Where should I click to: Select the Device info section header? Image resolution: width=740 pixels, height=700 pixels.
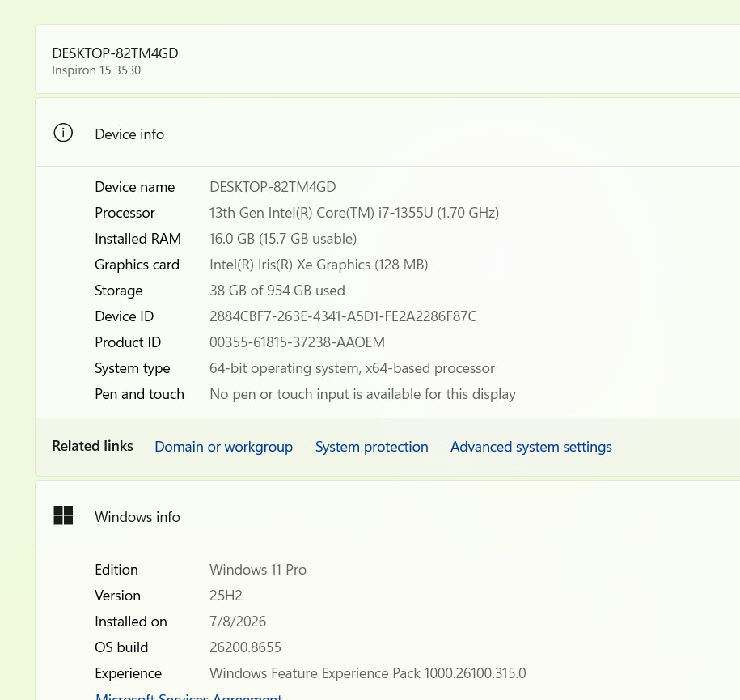[387, 133]
